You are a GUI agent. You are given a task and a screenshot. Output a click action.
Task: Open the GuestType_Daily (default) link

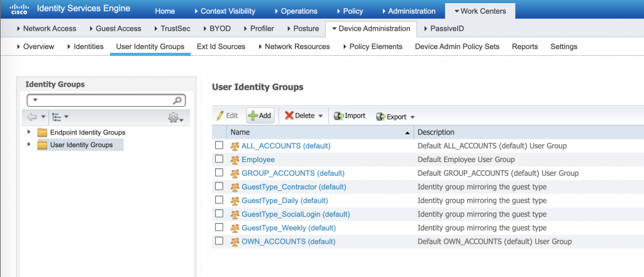click(285, 200)
